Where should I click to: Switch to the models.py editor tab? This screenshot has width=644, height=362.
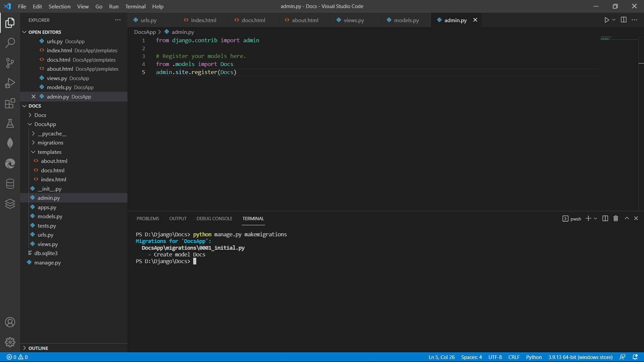click(406, 20)
